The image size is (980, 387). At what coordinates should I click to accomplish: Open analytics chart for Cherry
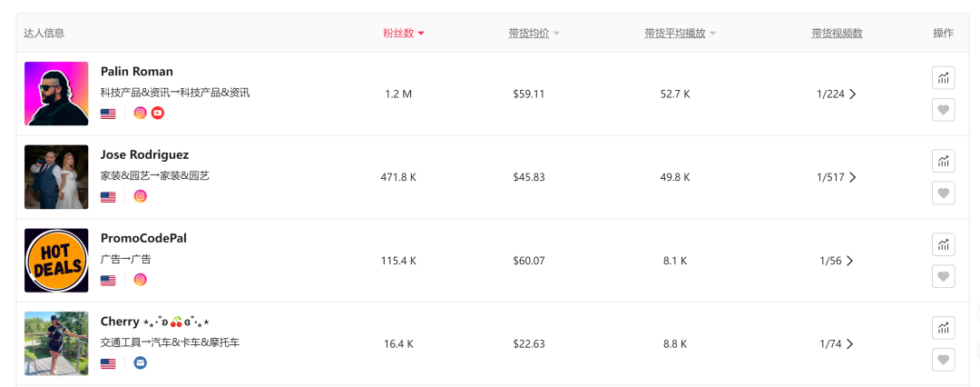[944, 328]
